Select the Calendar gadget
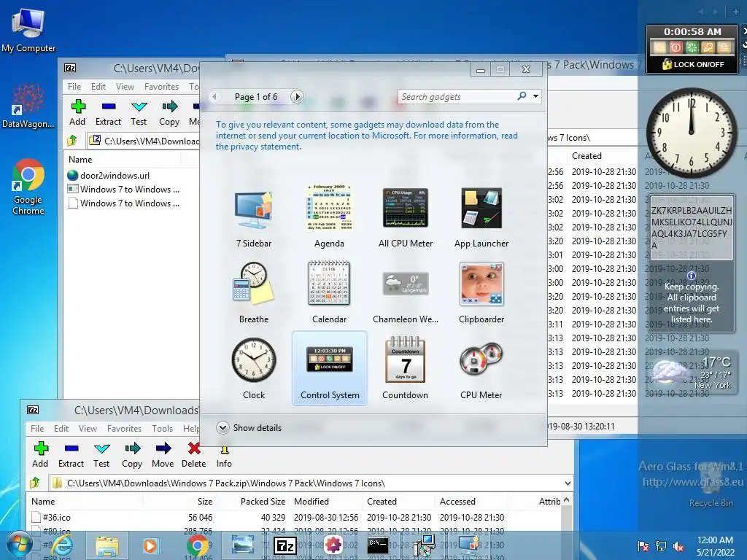Viewport: 747px width, 560px height. tap(329, 293)
